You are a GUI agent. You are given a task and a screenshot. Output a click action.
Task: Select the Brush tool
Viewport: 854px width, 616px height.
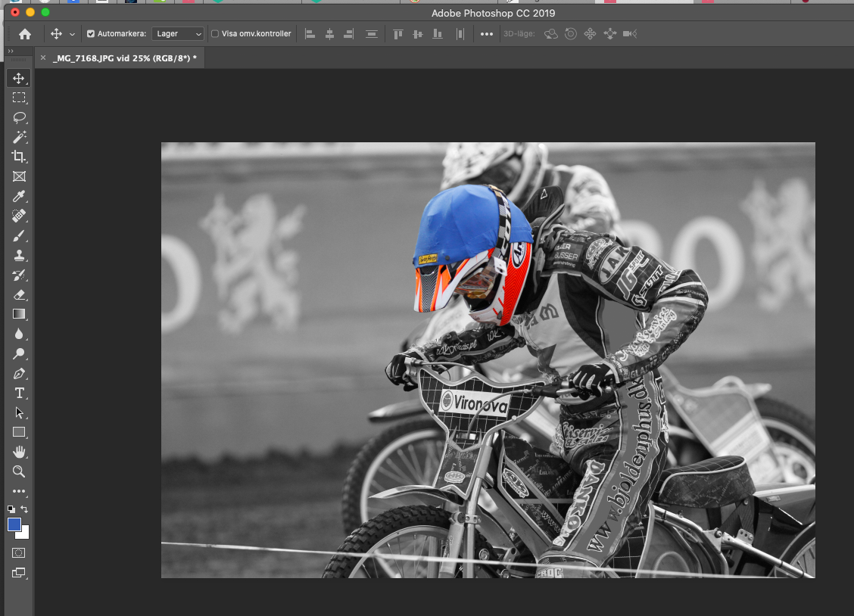tap(19, 235)
